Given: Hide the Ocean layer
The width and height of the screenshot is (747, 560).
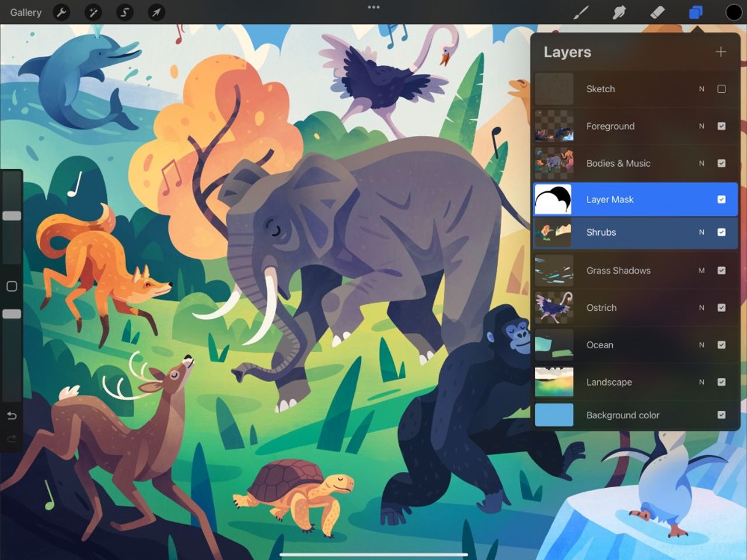Looking at the screenshot, I should [x=721, y=345].
